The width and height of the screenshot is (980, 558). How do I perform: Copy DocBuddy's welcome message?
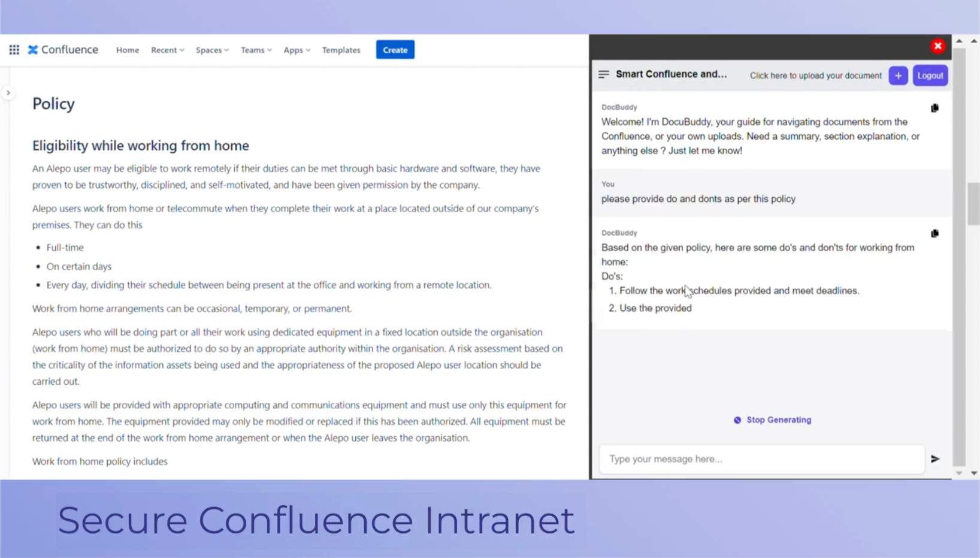click(x=935, y=108)
